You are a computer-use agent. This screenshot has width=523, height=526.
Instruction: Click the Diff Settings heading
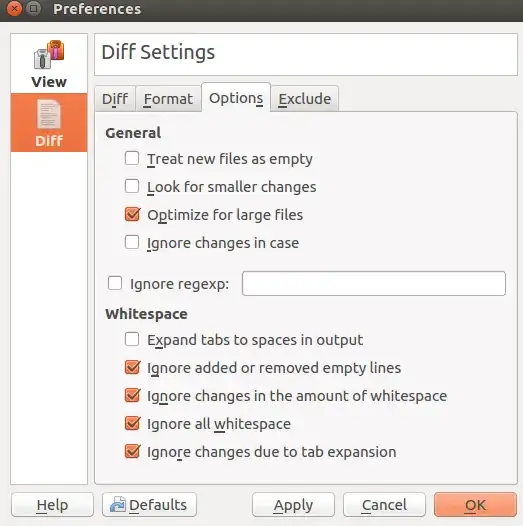pos(158,52)
